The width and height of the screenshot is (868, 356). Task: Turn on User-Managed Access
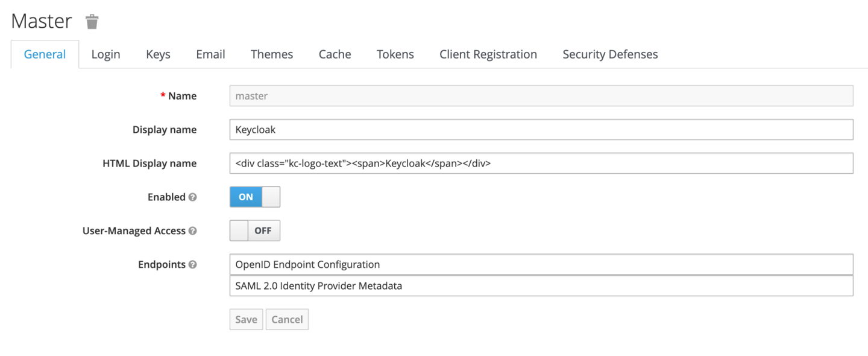pos(254,230)
